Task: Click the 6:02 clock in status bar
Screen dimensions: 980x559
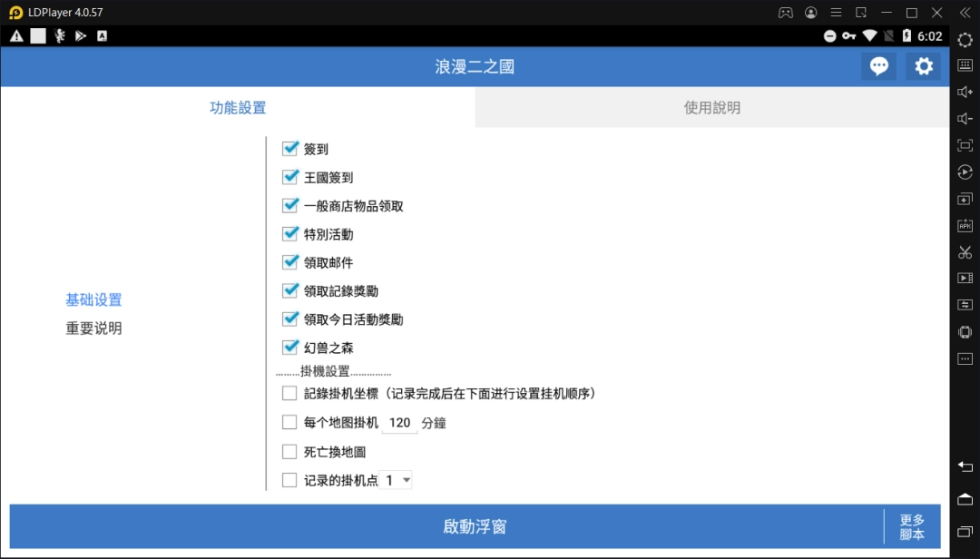Action: point(930,36)
